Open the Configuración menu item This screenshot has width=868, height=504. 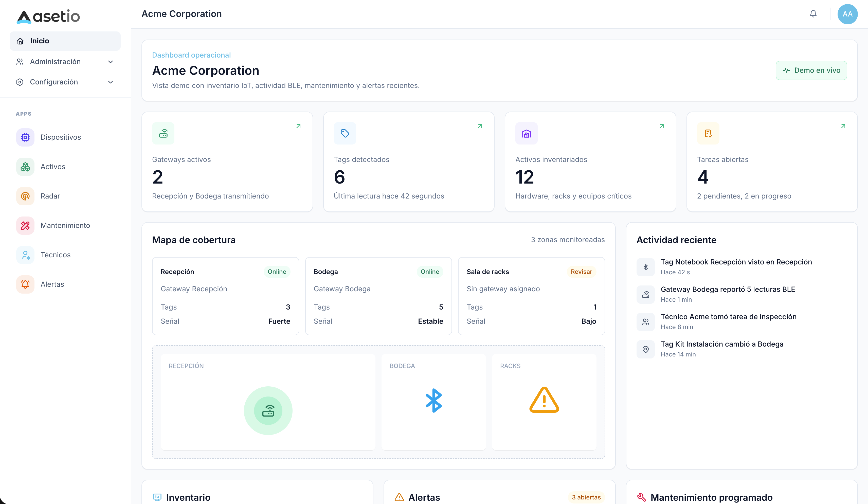click(65, 82)
